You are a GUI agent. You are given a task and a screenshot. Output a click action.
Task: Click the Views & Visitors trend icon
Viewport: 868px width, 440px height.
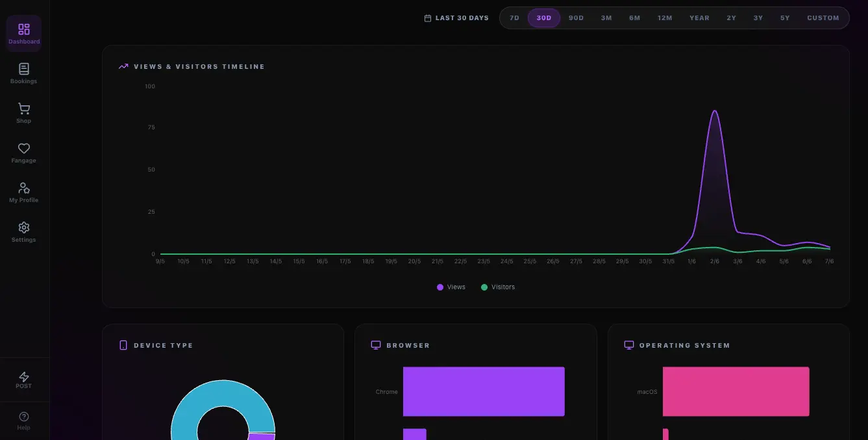123,66
